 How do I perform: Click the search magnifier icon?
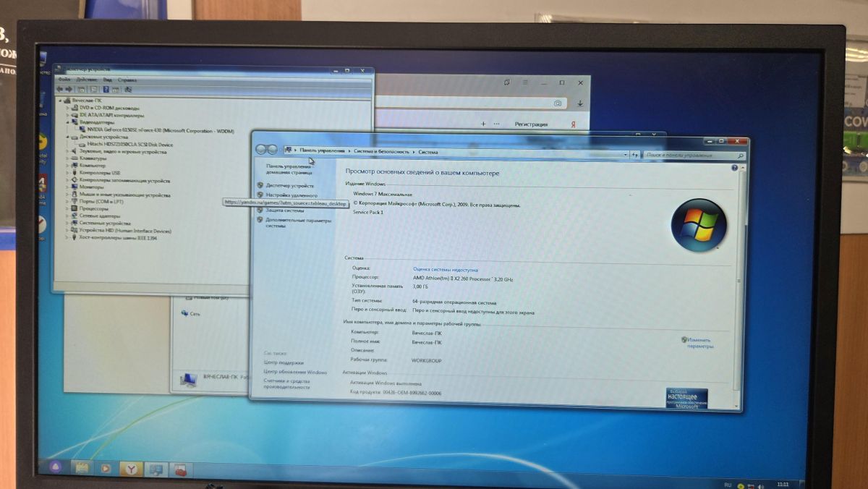pyautogui.click(x=741, y=156)
